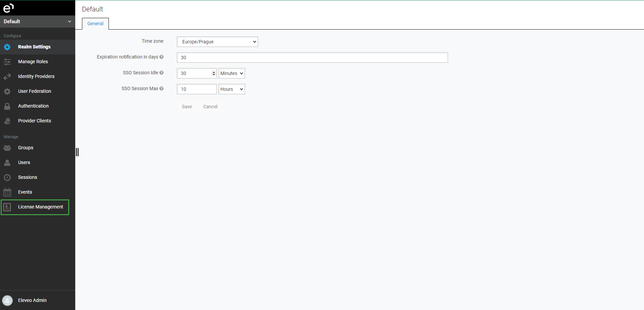
Task: Click the Events calendar icon
Action: pyautogui.click(x=7, y=192)
